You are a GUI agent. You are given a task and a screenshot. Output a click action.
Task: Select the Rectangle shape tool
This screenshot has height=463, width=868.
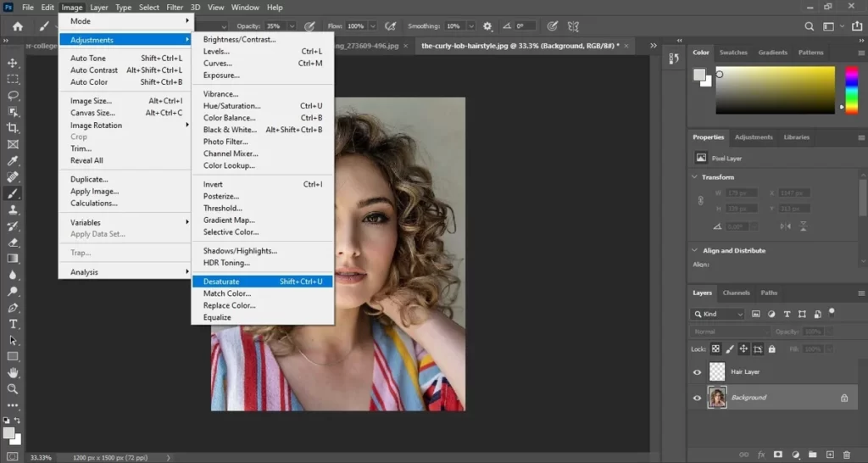[13, 357]
